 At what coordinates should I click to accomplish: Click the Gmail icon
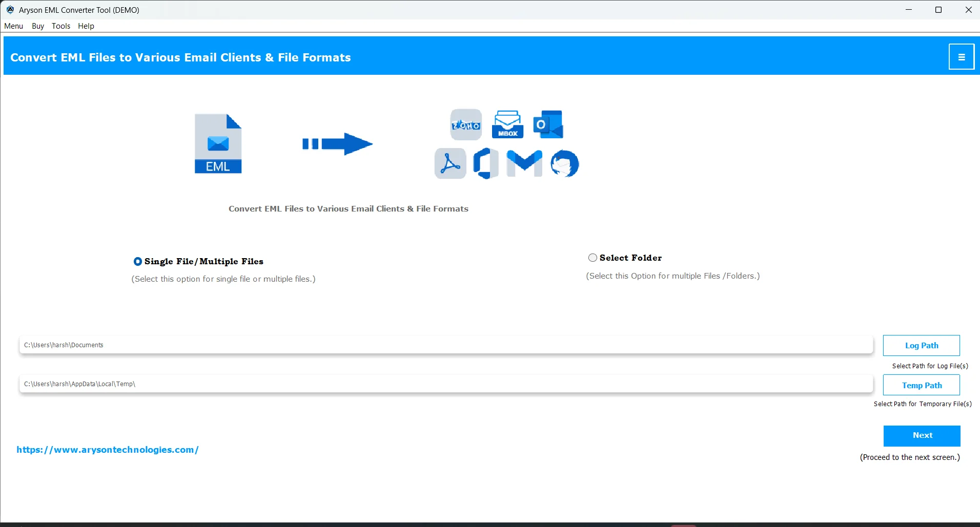524,163
